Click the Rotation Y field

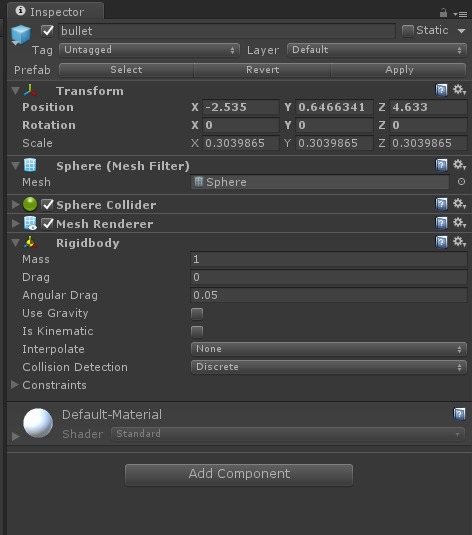[334, 125]
